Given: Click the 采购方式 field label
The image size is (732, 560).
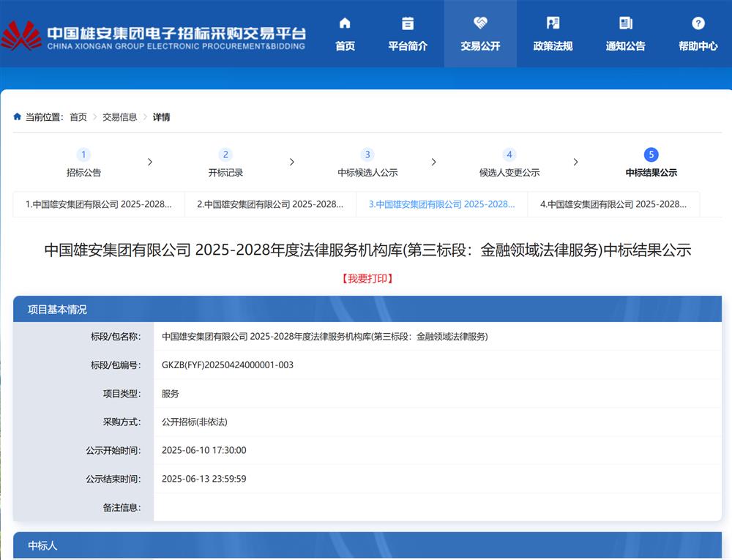Looking at the screenshot, I should tap(122, 422).
